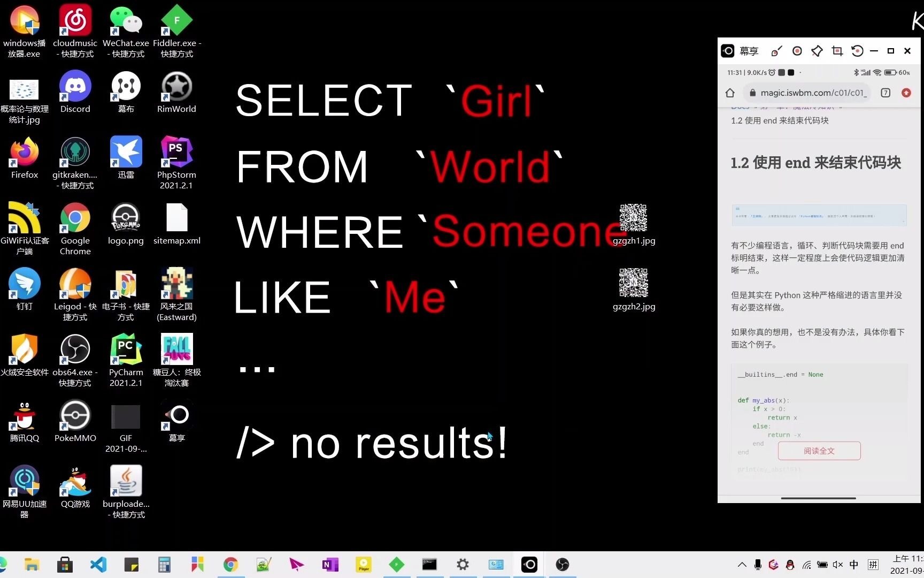924x578 pixels.
Task: Open the Discord desktop icon
Action: (x=75, y=92)
